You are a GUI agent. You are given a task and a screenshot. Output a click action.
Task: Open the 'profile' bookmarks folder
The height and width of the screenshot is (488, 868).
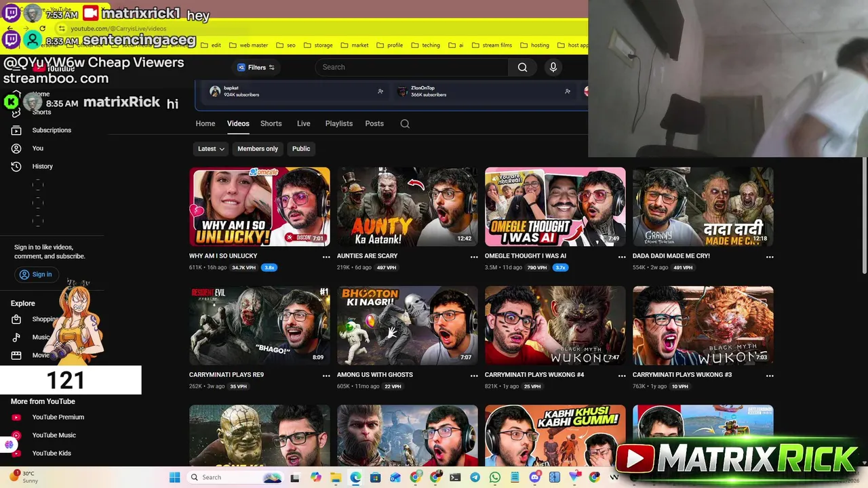pyautogui.click(x=390, y=45)
